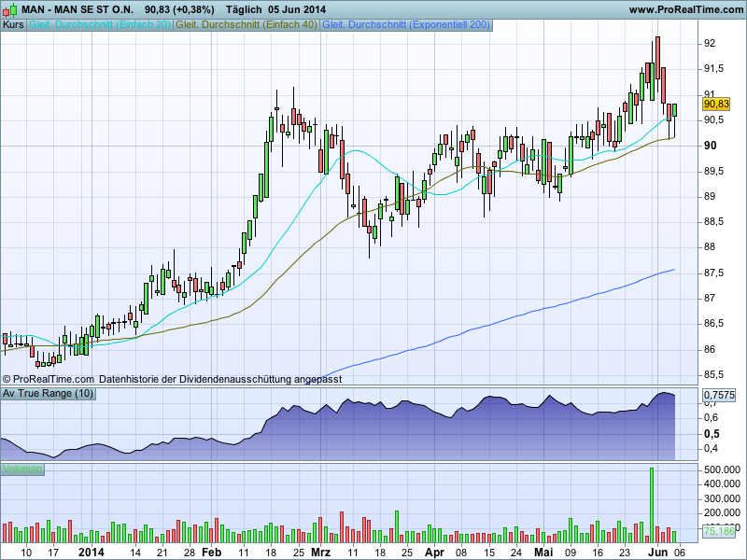747x560 pixels.
Task: Click the Volumen panel label
Action: pyautogui.click(x=22, y=469)
